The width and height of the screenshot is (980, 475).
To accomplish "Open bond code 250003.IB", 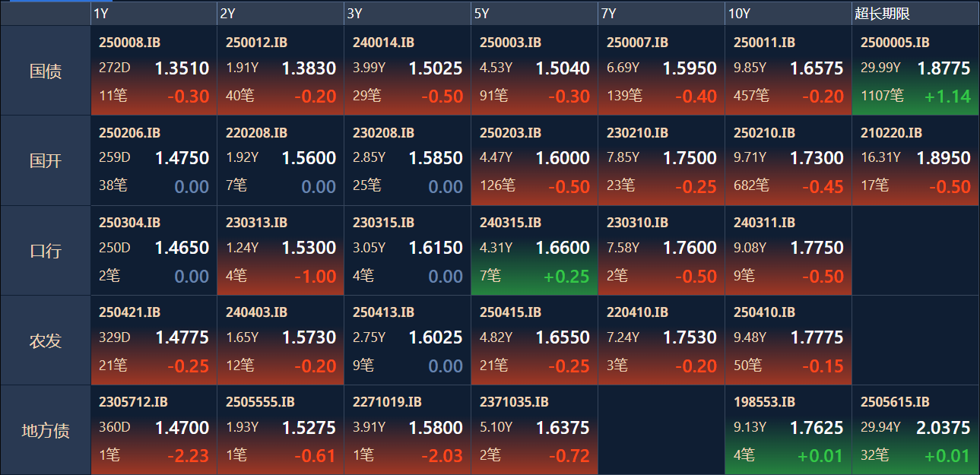I will [x=510, y=43].
